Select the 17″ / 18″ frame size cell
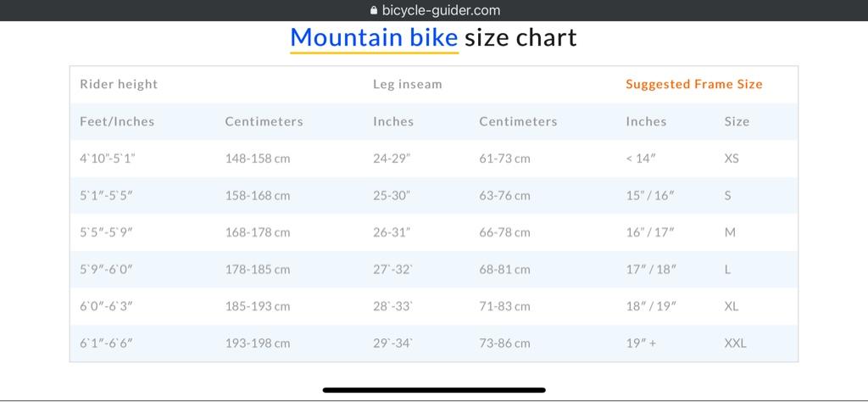 [x=651, y=270]
